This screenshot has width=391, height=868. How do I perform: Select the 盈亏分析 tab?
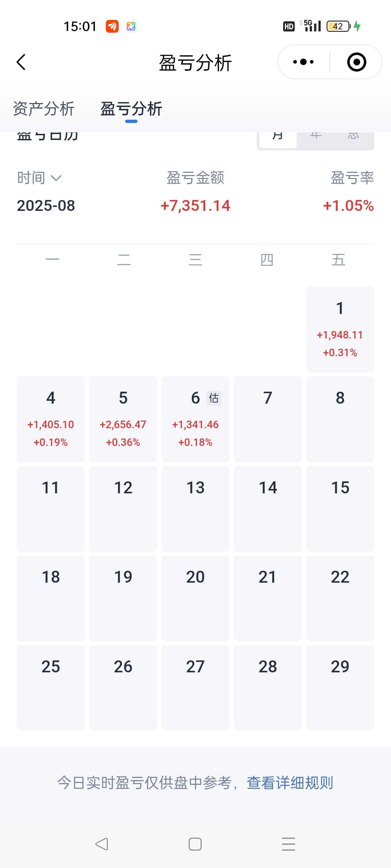(x=131, y=109)
